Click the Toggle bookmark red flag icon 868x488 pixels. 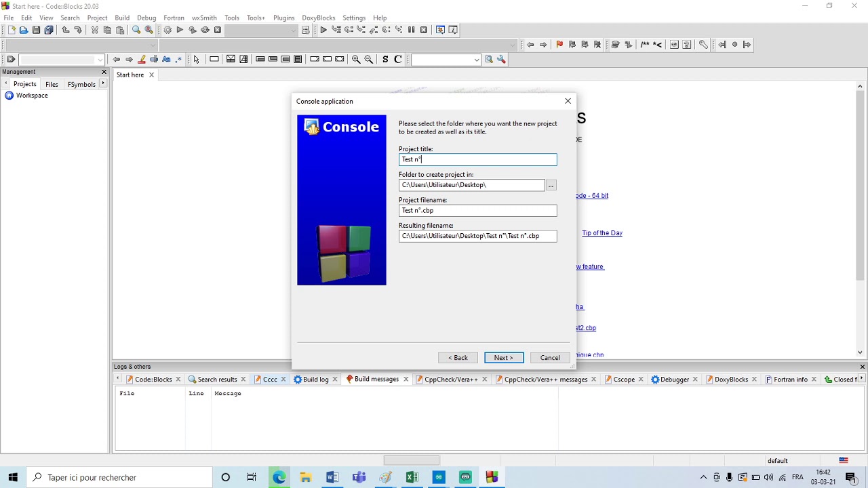559,45
